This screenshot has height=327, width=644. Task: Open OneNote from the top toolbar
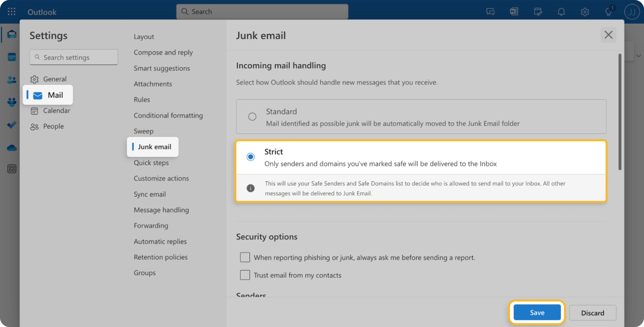coord(514,12)
